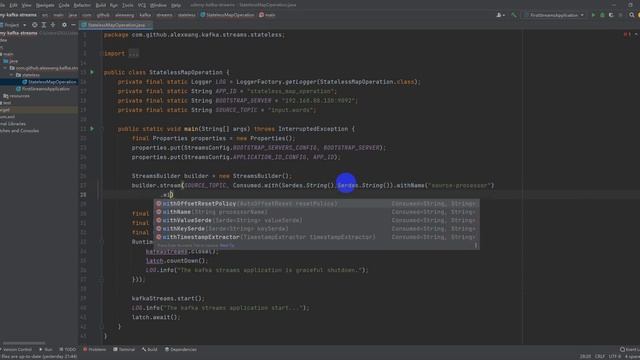Image resolution: width=640 pixels, height=360 pixels.
Task: Run with coverage icon in the toolbar
Action: 611,15
